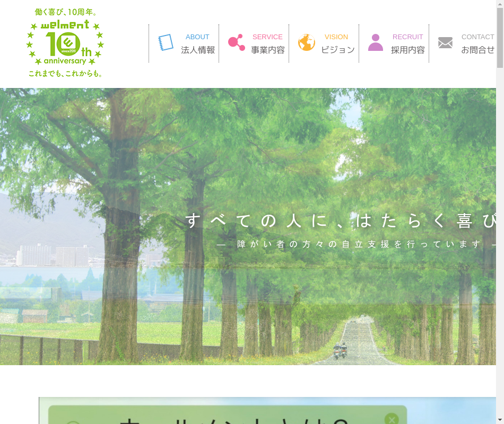Viewport: 504px width, 424px height.
Task: Go to the 事業内容 menu item
Action: click(x=268, y=50)
